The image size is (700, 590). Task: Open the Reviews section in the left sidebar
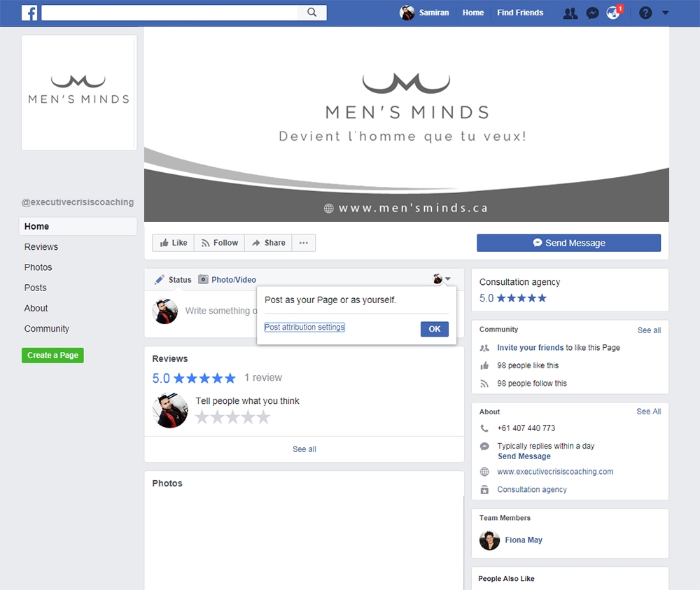[x=41, y=246]
